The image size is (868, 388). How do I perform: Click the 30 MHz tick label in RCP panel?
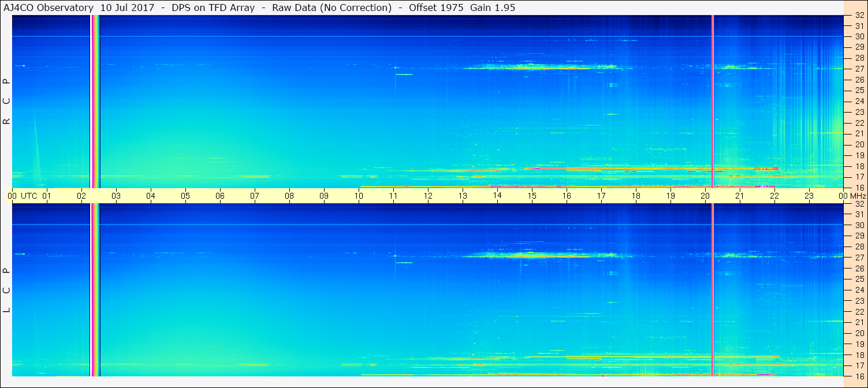coord(859,36)
